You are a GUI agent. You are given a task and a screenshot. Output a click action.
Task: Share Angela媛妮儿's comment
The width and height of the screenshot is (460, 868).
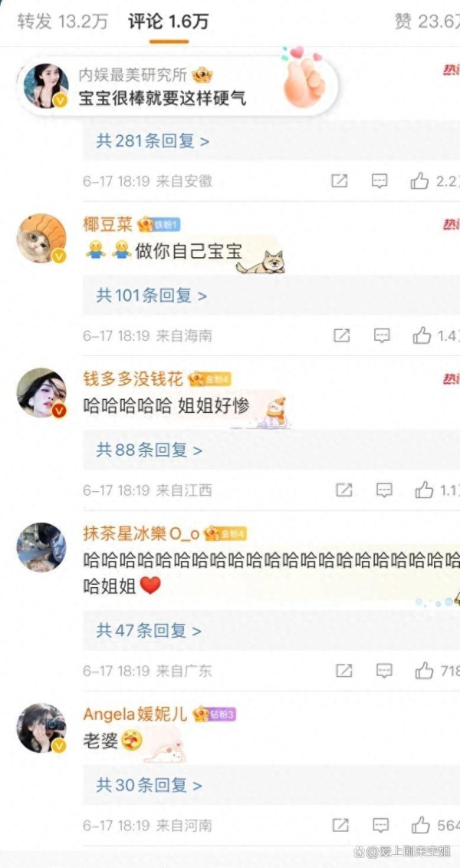[340, 825]
